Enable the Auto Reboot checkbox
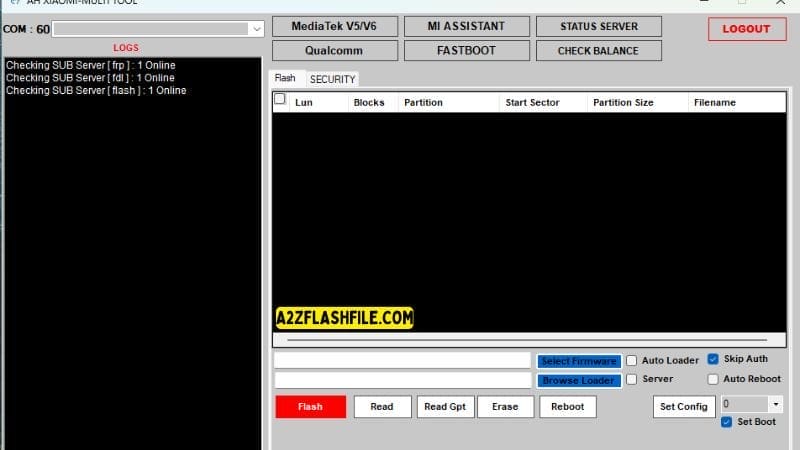Image resolution: width=800 pixels, height=450 pixels. (x=713, y=379)
